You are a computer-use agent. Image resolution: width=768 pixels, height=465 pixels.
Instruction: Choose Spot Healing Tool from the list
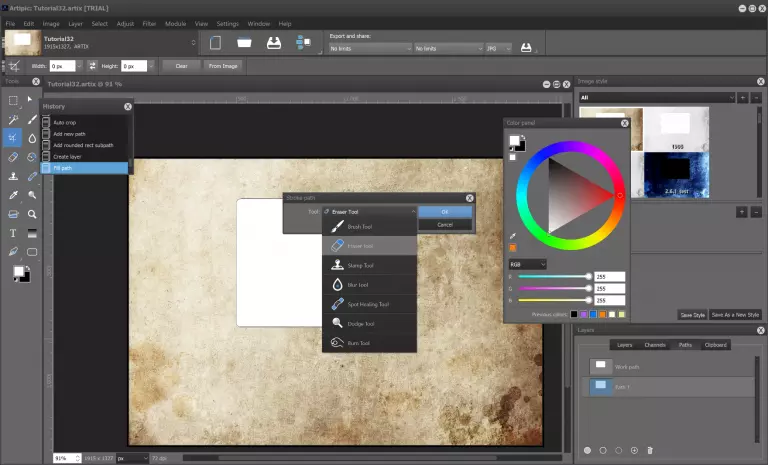point(369,304)
